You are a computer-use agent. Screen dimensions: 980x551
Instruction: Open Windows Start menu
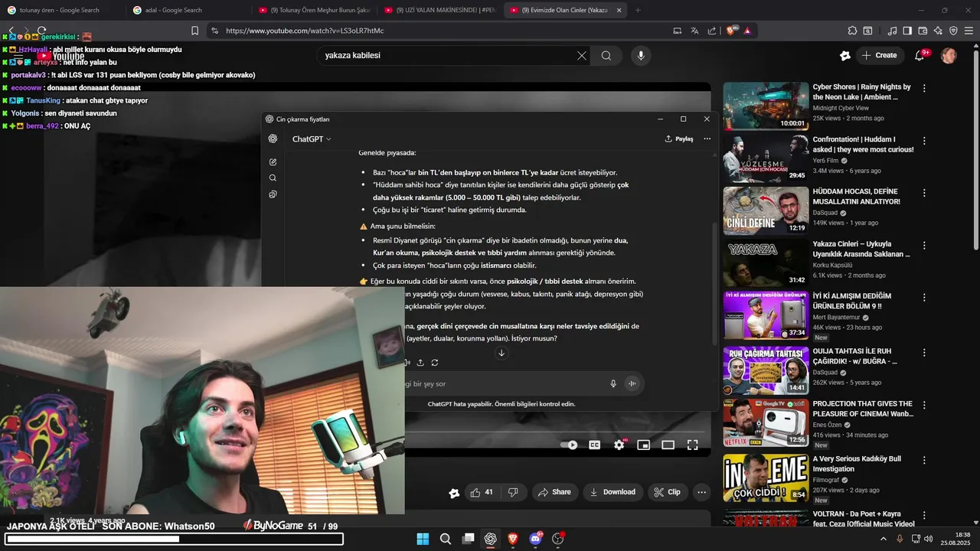click(x=423, y=539)
